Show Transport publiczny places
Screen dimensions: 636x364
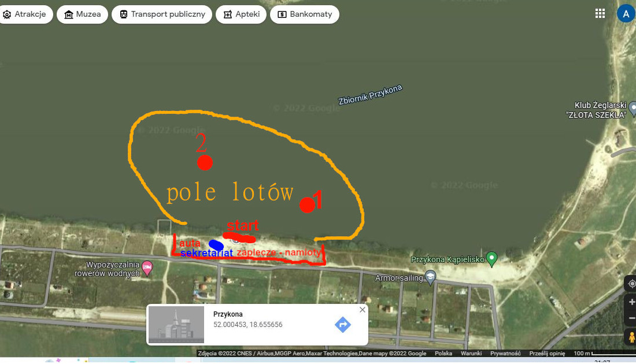(162, 14)
